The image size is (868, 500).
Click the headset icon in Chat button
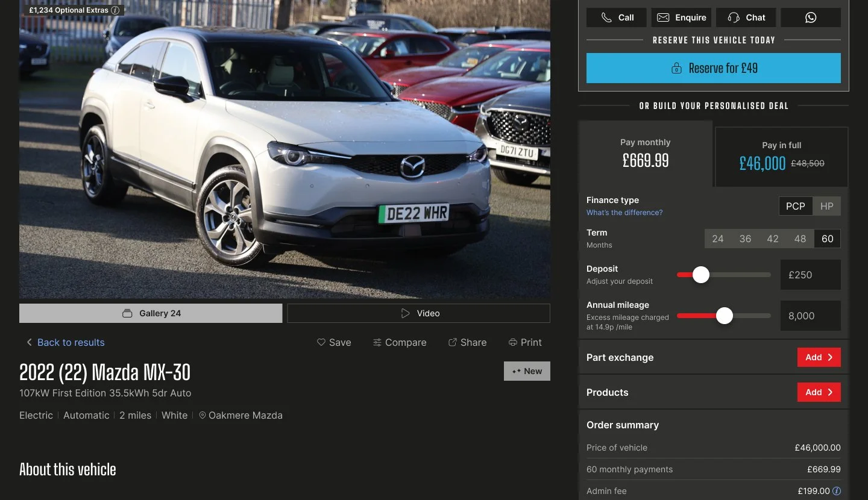pos(734,17)
